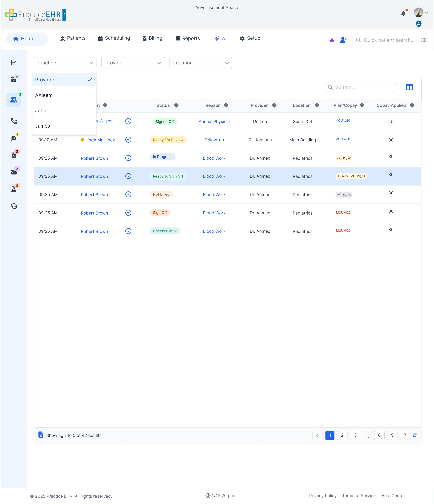Image resolution: width=434 pixels, height=504 pixels.
Task: View lab results flask icon with 6 badge
Action: pos(14,189)
